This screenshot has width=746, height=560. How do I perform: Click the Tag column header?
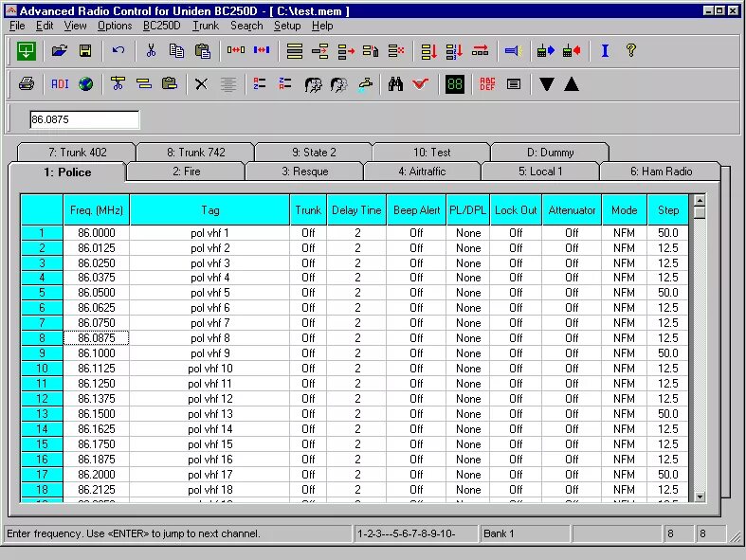tap(209, 209)
